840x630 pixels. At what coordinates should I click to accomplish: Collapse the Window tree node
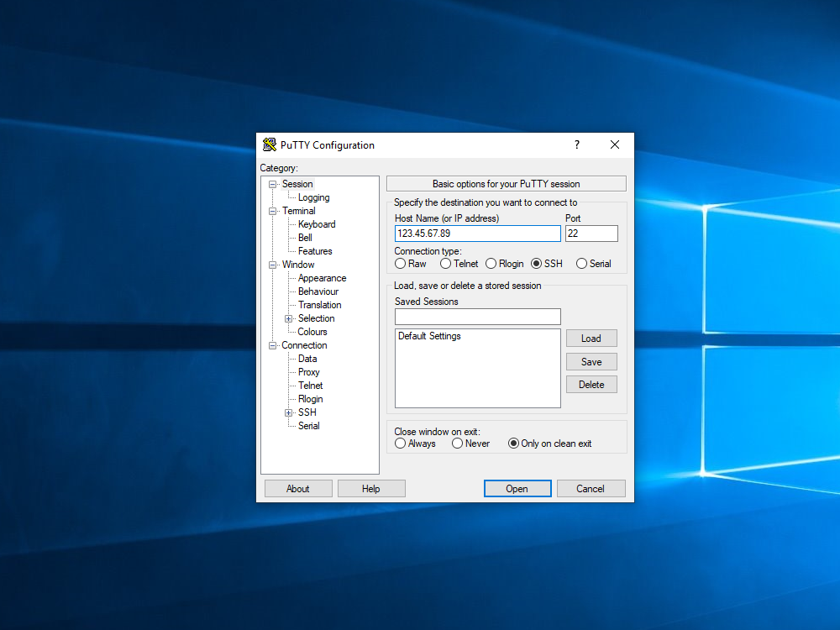(273, 265)
